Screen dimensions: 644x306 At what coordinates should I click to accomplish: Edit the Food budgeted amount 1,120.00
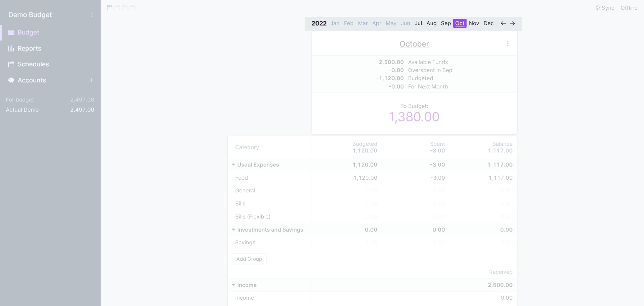tap(365, 178)
